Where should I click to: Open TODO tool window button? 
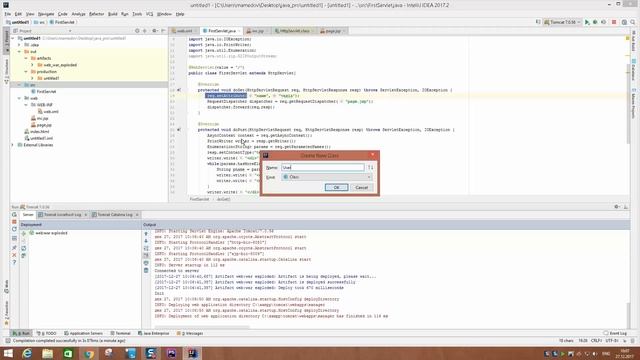47,333
